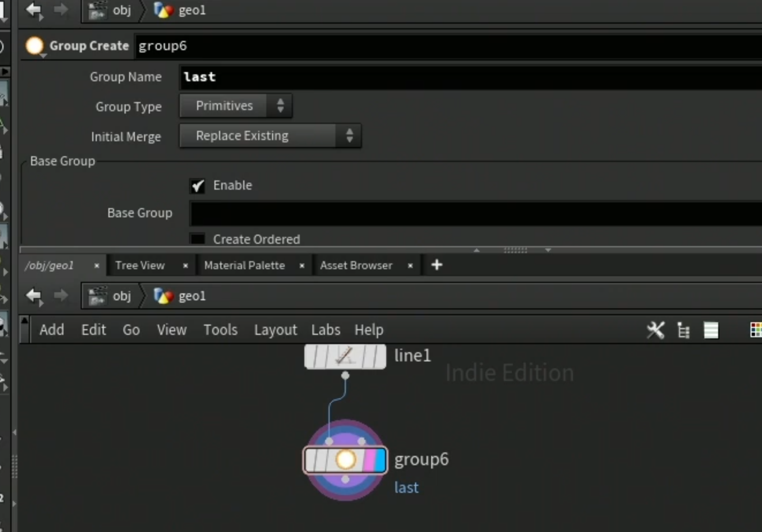
Task: Switch to list mode icon in network toolbar
Action: tap(711, 330)
